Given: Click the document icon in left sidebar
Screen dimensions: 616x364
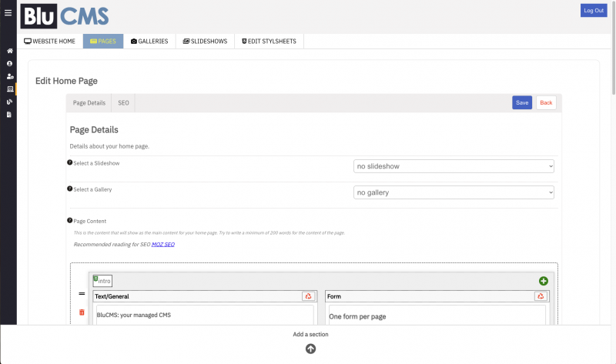Looking at the screenshot, I should (9, 114).
